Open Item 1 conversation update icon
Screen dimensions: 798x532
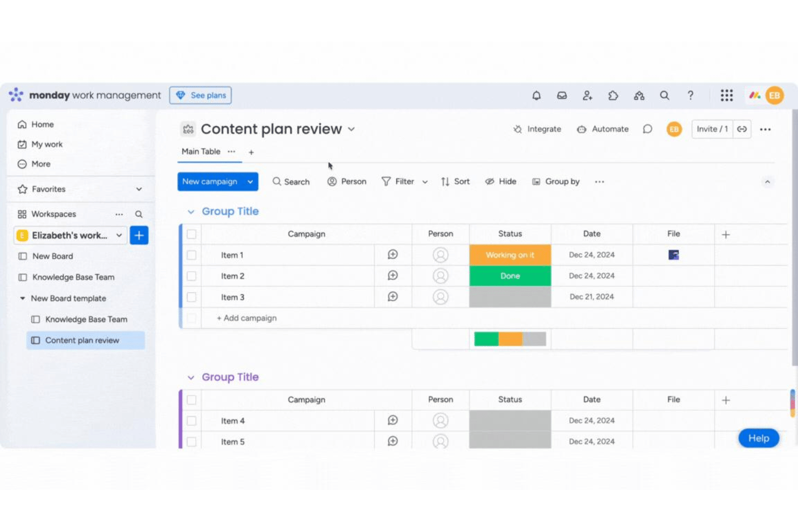tap(393, 254)
